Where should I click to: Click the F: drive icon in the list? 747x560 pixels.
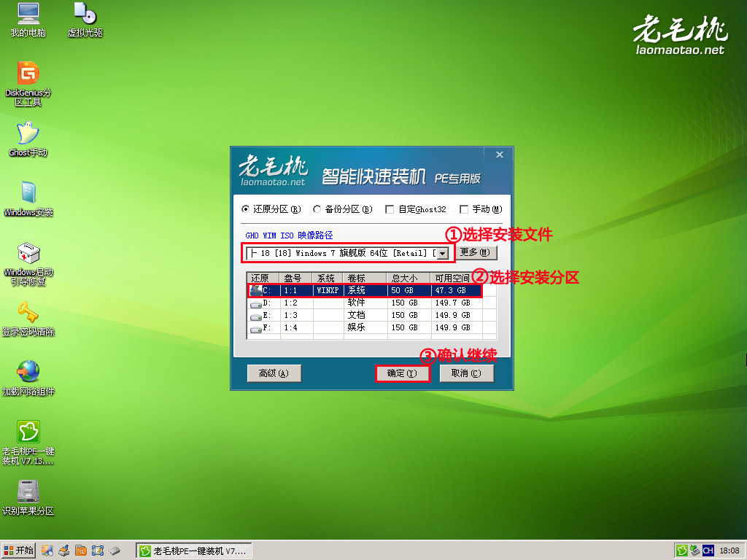[x=256, y=329]
